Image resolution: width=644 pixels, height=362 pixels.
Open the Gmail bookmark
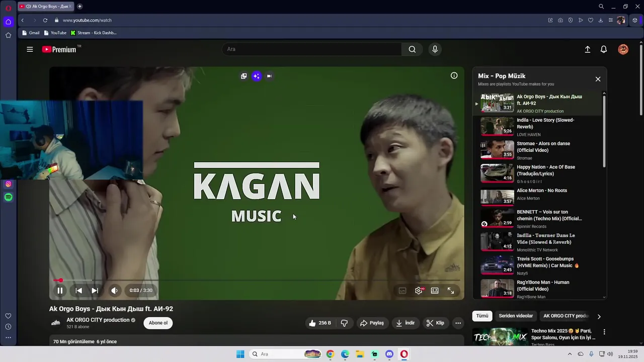pyautogui.click(x=31, y=33)
